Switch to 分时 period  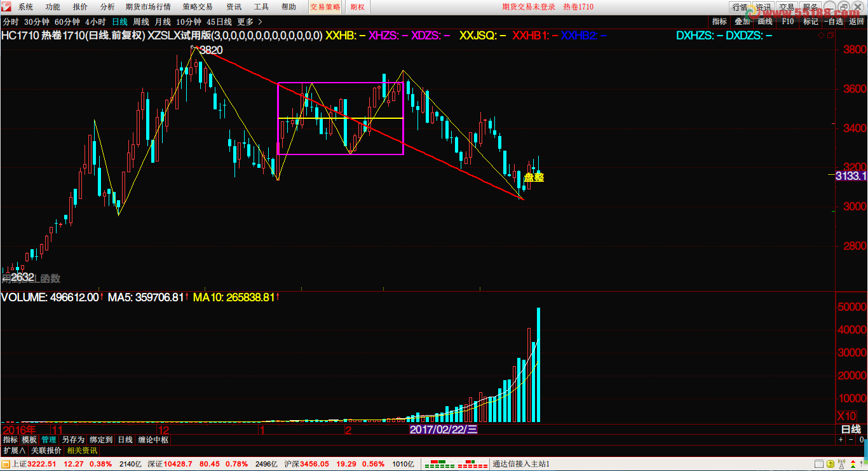(x=11, y=22)
